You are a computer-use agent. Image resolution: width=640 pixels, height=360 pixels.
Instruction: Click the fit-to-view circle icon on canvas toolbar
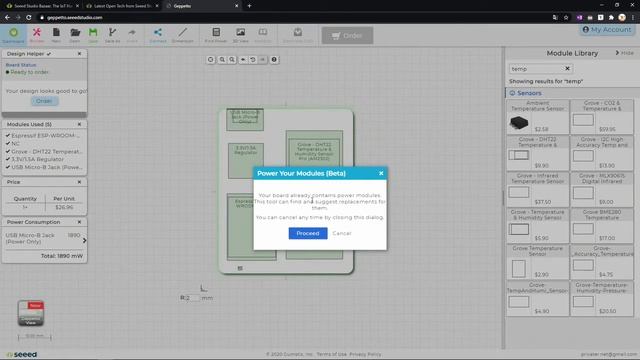pos(211,60)
